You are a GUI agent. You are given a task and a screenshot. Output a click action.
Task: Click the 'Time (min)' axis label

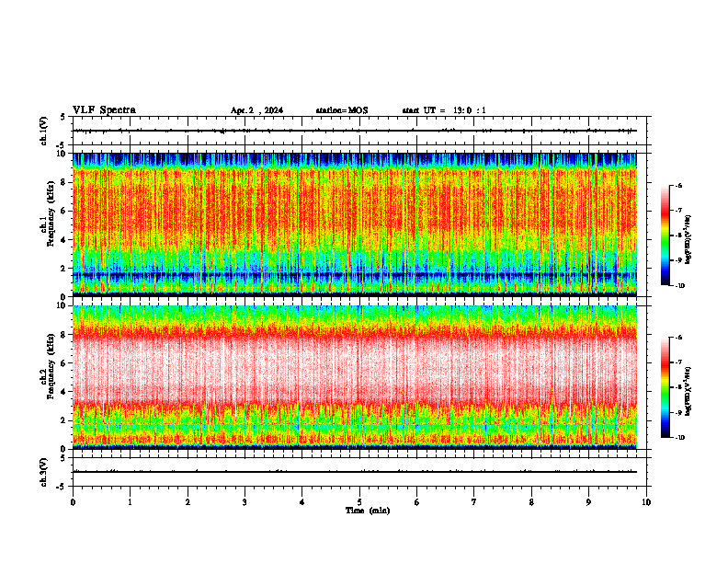[x=368, y=511]
